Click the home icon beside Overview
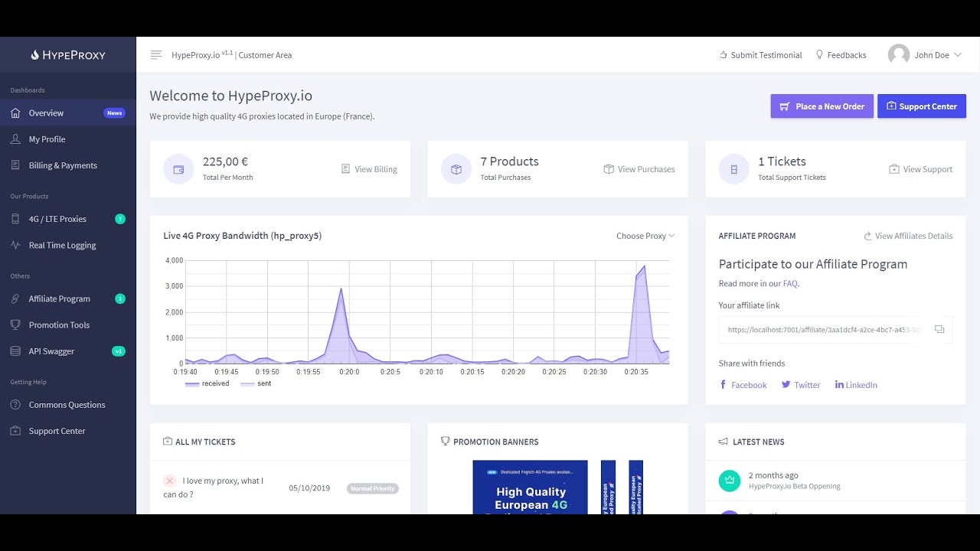980x551 pixels. pyautogui.click(x=15, y=112)
